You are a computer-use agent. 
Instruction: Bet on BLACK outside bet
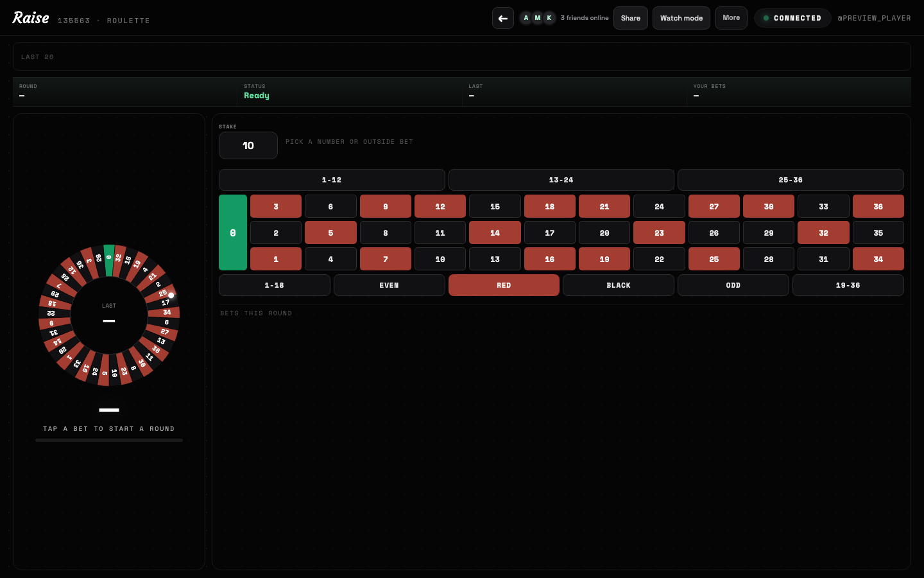point(619,285)
